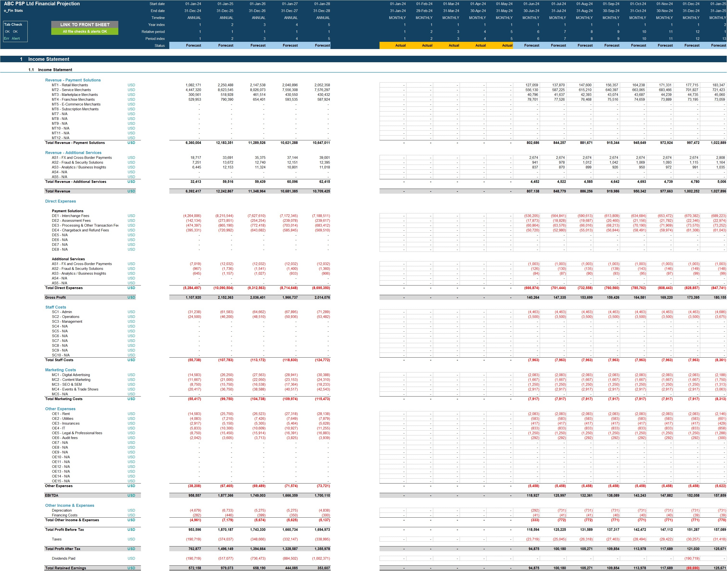Select the Revenue - Additional Services heading
The width and height of the screenshot is (728, 582).
(x=73, y=153)
